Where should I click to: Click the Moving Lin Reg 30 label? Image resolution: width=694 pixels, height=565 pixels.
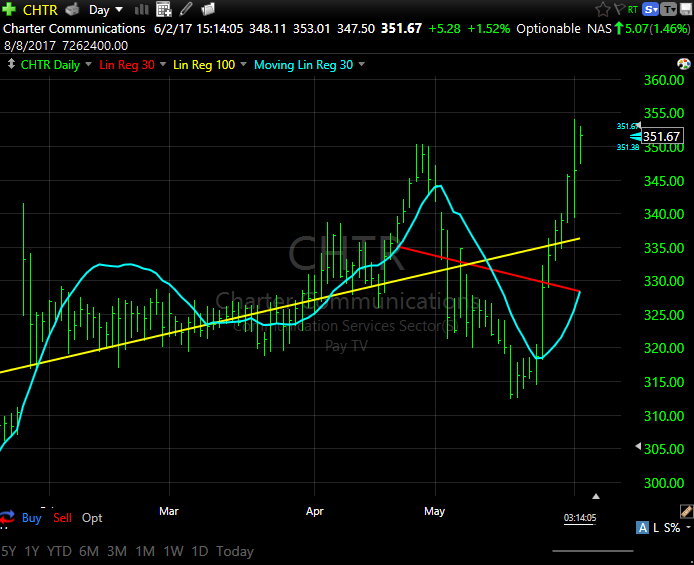[304, 65]
